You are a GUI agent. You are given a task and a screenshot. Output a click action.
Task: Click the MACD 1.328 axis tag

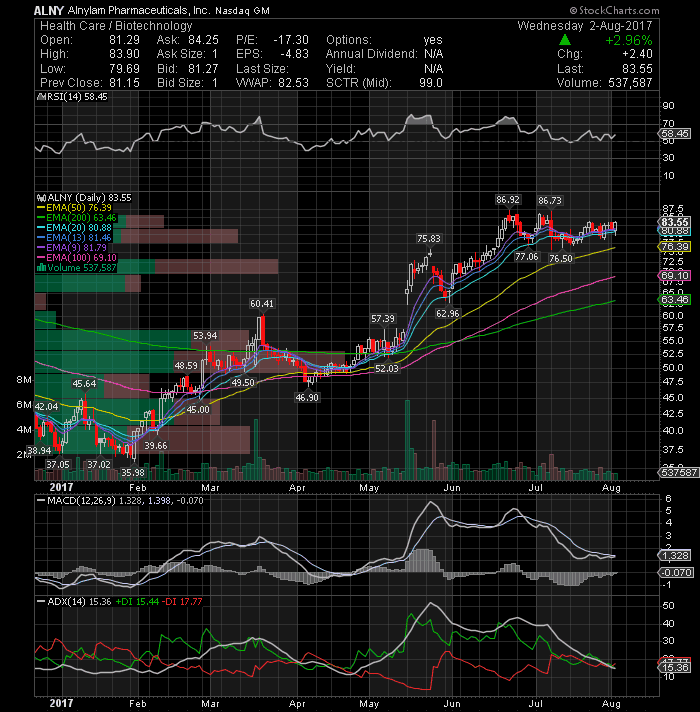pos(675,555)
